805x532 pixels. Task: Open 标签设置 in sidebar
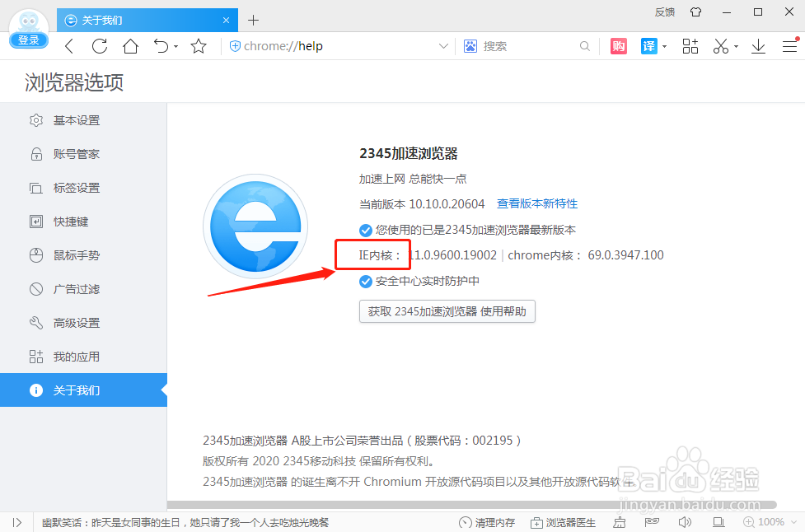(x=83, y=188)
